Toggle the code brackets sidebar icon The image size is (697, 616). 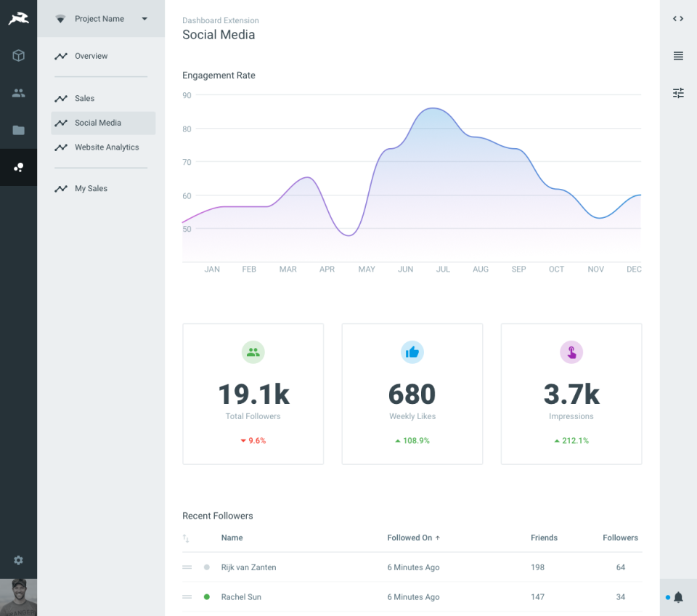click(x=678, y=19)
